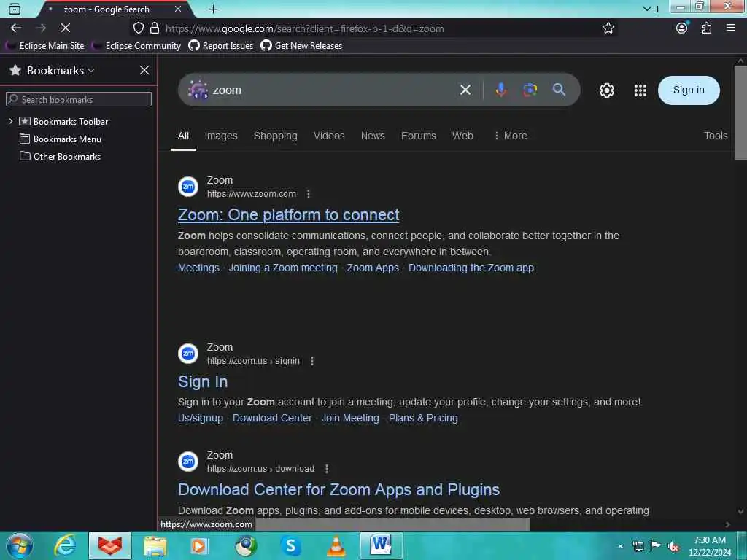Viewport: 747px width, 560px height.
Task: Show site security padlock info
Action: tap(155, 28)
